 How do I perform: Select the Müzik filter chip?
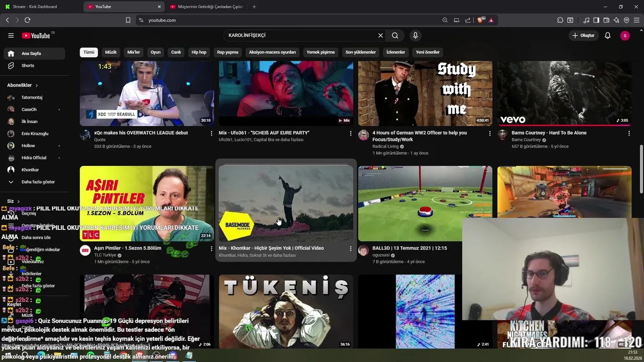point(111,52)
